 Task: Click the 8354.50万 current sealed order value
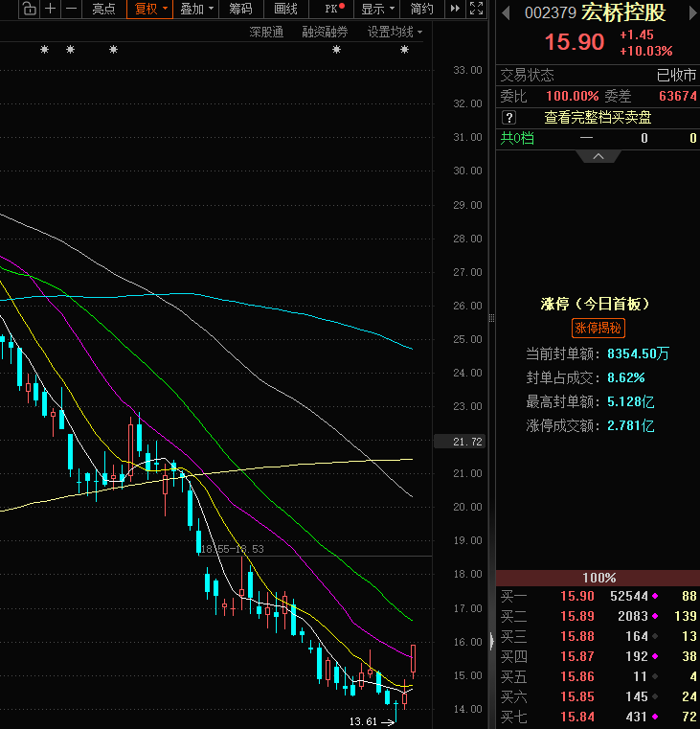(x=638, y=353)
